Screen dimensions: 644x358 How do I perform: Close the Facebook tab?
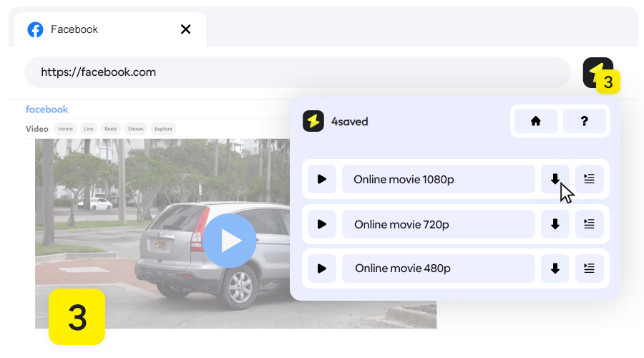tap(185, 29)
